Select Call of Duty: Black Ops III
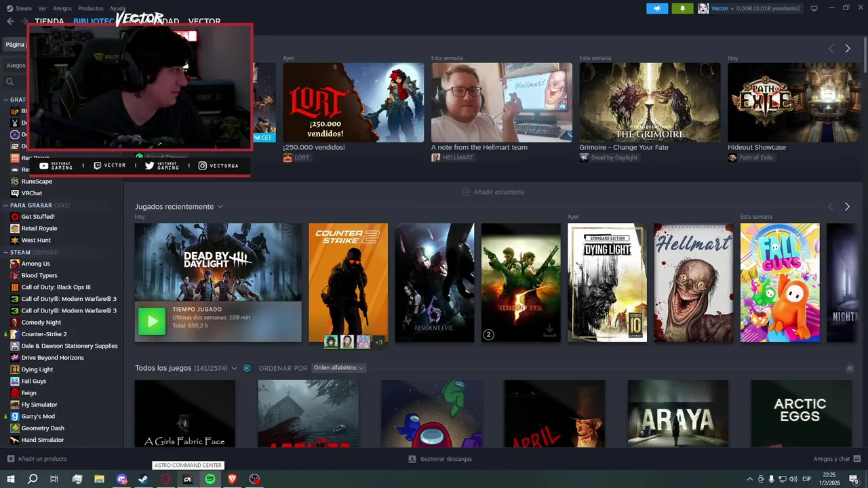Screen dimensions: 868x488 point(56,287)
